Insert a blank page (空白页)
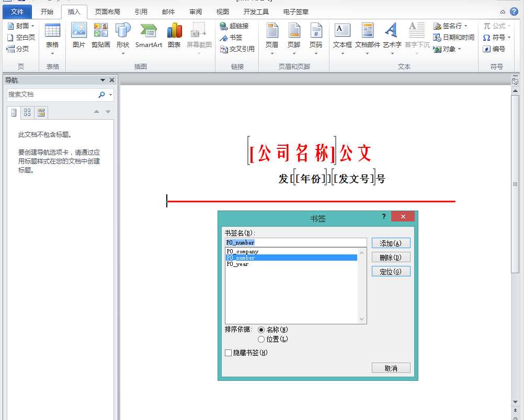Image resolution: width=524 pixels, height=420 pixels. tap(21, 38)
